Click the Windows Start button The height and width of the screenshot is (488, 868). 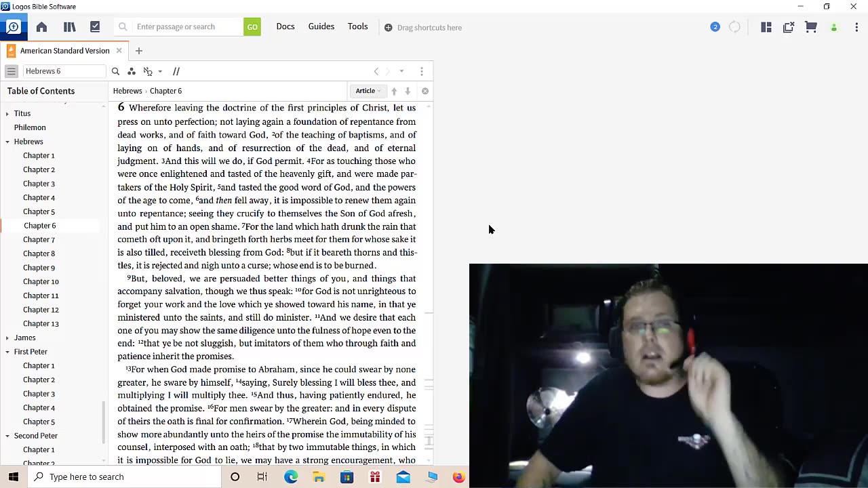14,476
